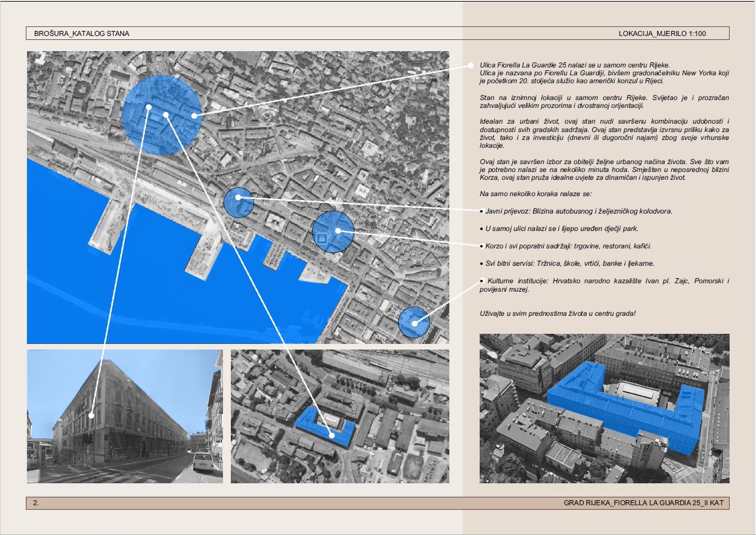Click the bullet dot before 'Javni prijevoz'
This screenshot has height=535, width=756.
(x=481, y=212)
